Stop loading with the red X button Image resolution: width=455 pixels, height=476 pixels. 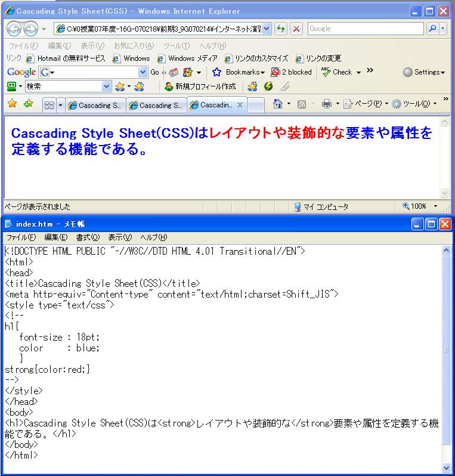tap(296, 29)
